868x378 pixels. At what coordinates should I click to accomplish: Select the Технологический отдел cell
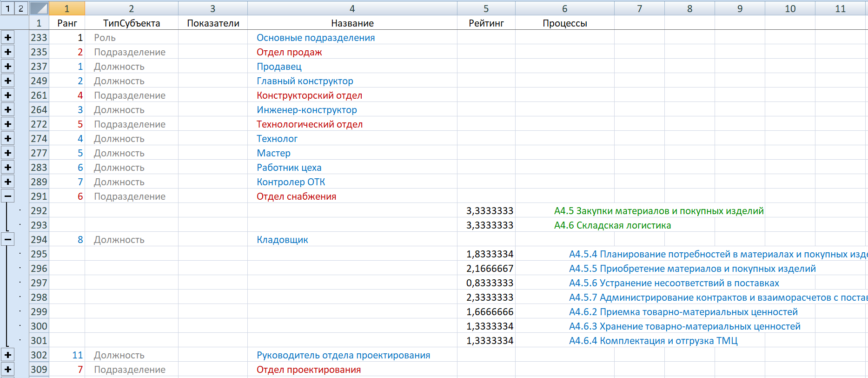click(x=352, y=124)
